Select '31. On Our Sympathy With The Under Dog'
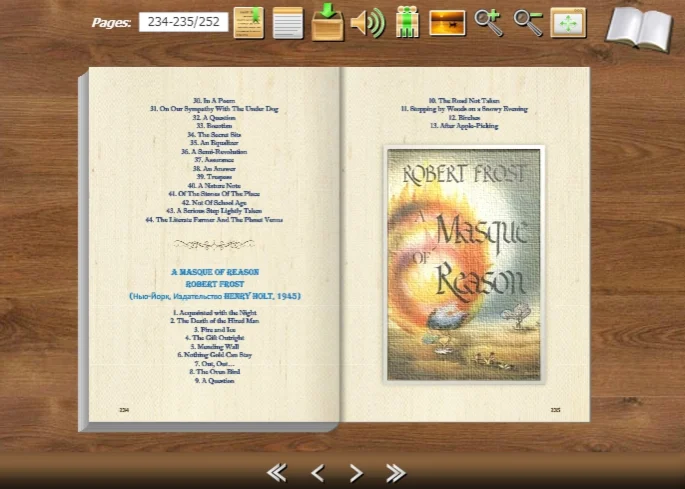 tap(214, 109)
